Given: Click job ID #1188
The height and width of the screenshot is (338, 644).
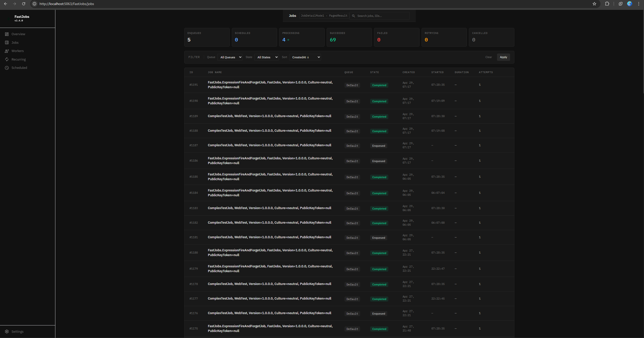Looking at the screenshot, I should (x=194, y=131).
